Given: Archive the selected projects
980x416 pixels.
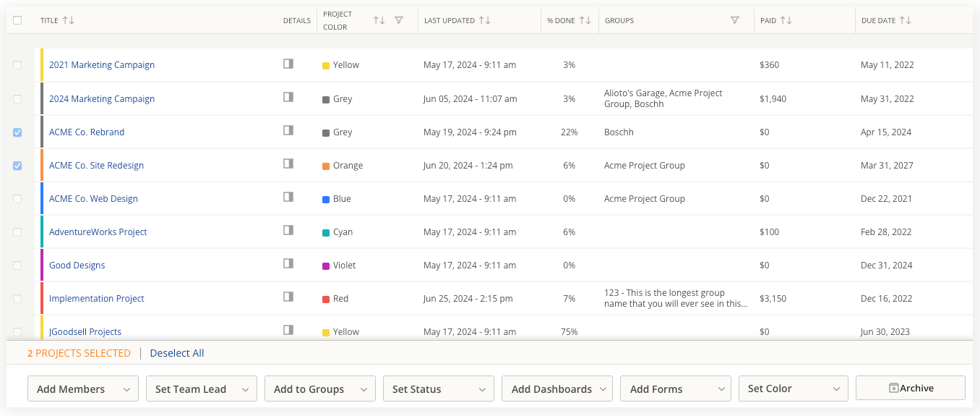Looking at the screenshot, I should (911, 388).
